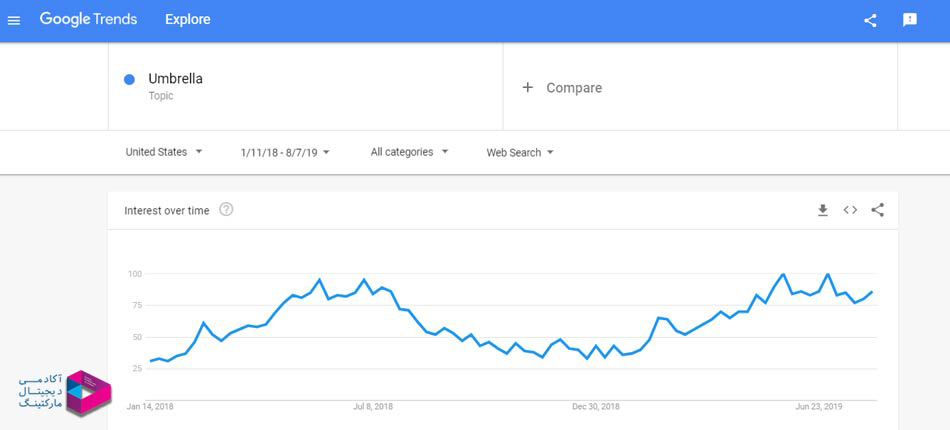Click the send feedback icon
Screen dimensions: 950x430
(x=910, y=20)
